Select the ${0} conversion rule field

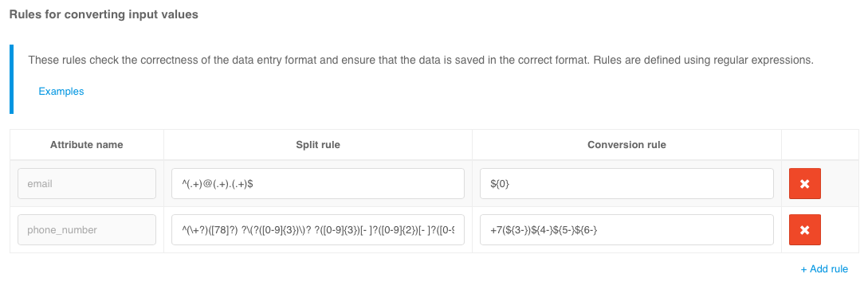(x=626, y=184)
